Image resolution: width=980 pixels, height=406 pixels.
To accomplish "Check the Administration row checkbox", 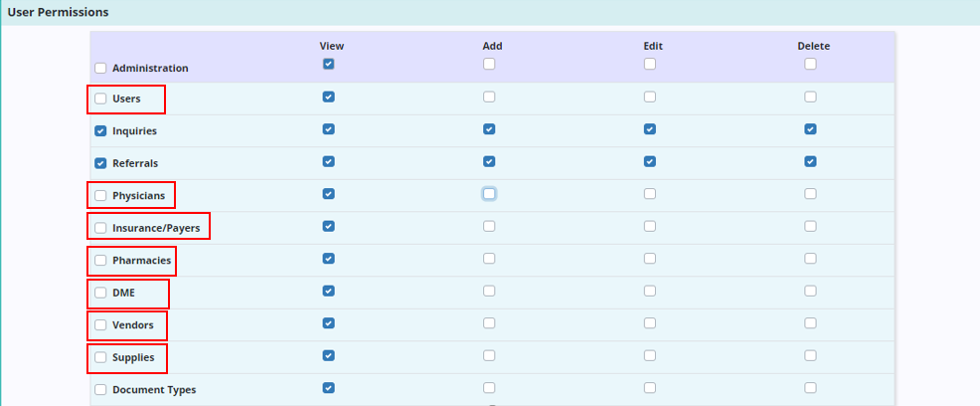I will tap(100, 69).
